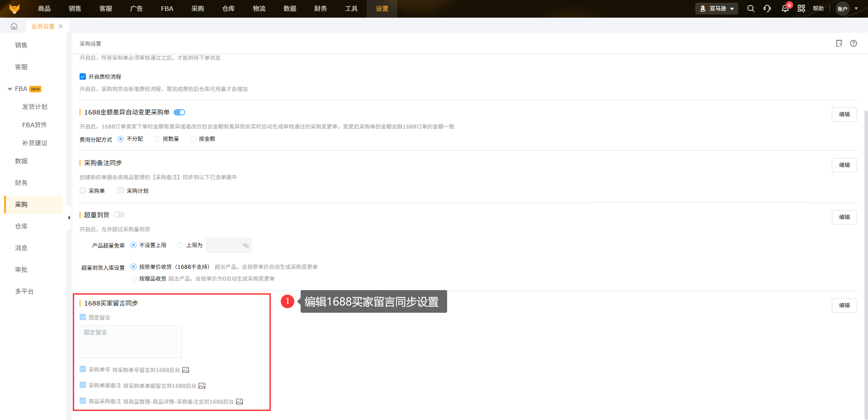Open 商品 top menu

pos(44,9)
